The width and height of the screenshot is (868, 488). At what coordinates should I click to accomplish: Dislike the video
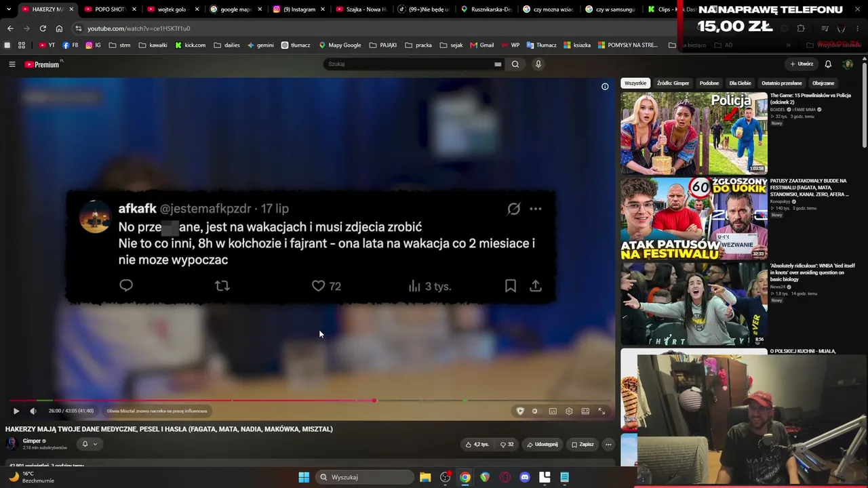click(507, 445)
